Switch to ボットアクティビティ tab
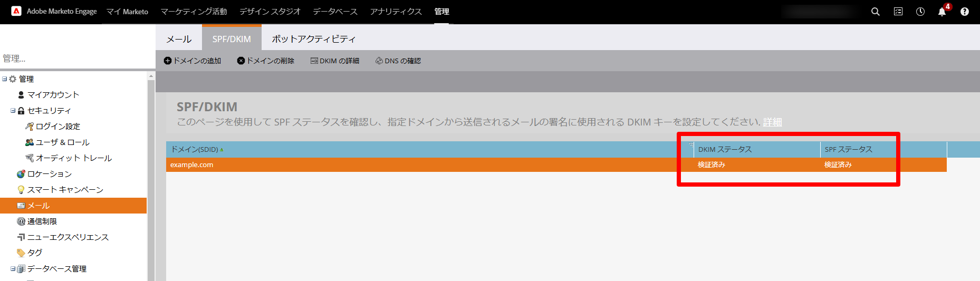The height and width of the screenshot is (281, 980). point(314,39)
